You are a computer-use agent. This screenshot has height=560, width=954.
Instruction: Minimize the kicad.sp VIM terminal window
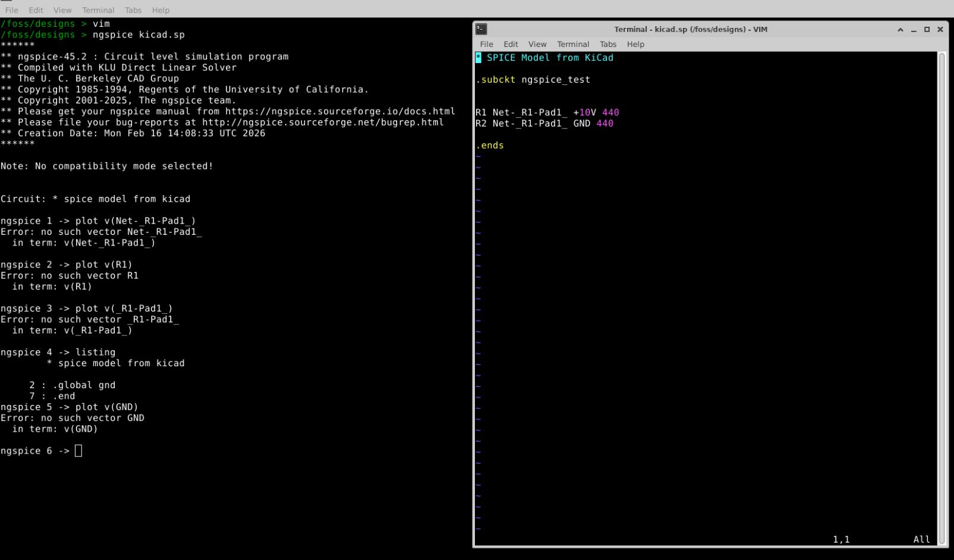pyautogui.click(x=914, y=29)
